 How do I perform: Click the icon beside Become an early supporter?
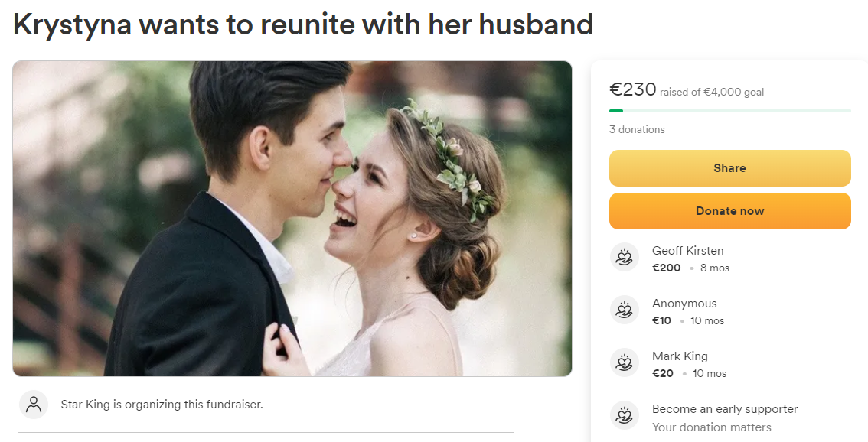coord(624,415)
